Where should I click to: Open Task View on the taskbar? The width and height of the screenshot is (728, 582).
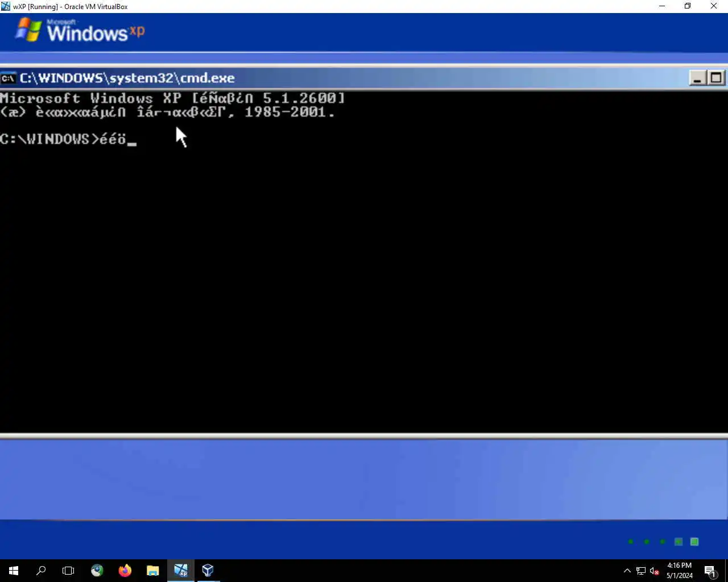click(68, 571)
